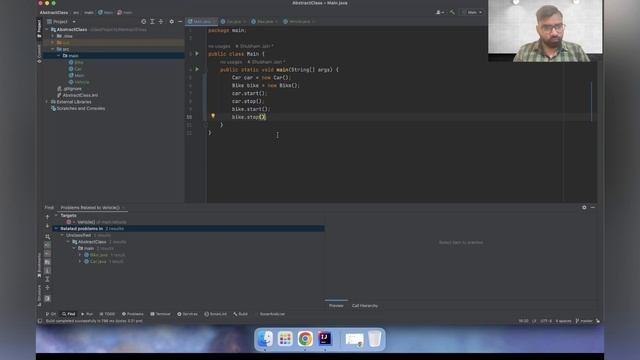Expand the Bike.java result
640x360 pixels.
(80, 255)
